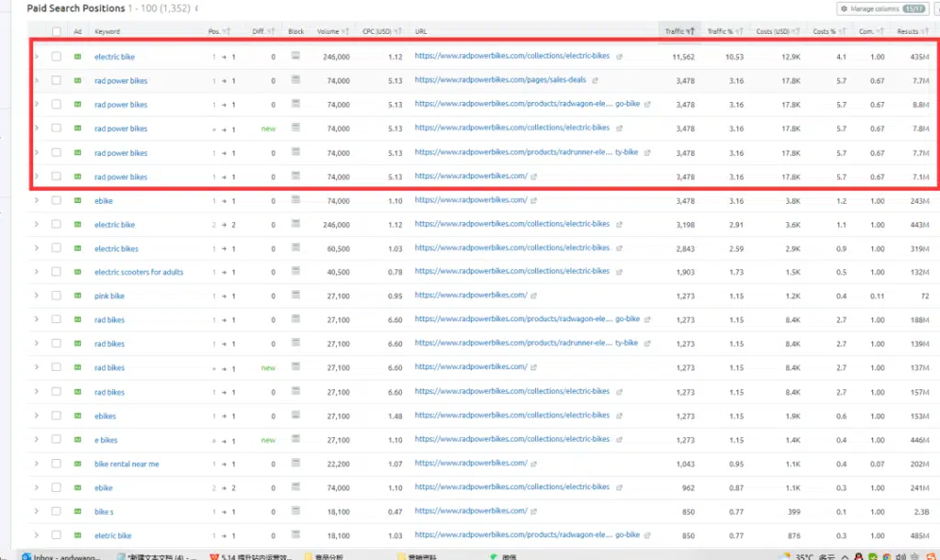Expand the pink bike row
This screenshot has height=560, width=940.
point(37,296)
